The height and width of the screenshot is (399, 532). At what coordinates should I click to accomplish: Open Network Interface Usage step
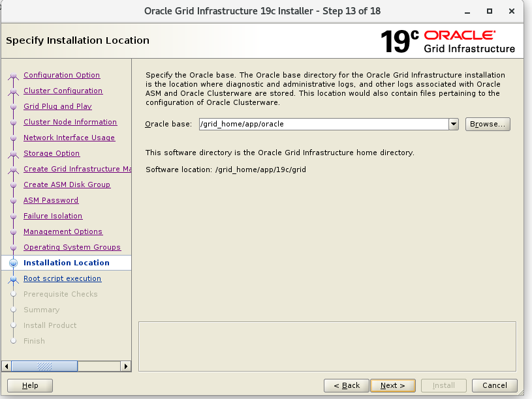pyautogui.click(x=69, y=138)
